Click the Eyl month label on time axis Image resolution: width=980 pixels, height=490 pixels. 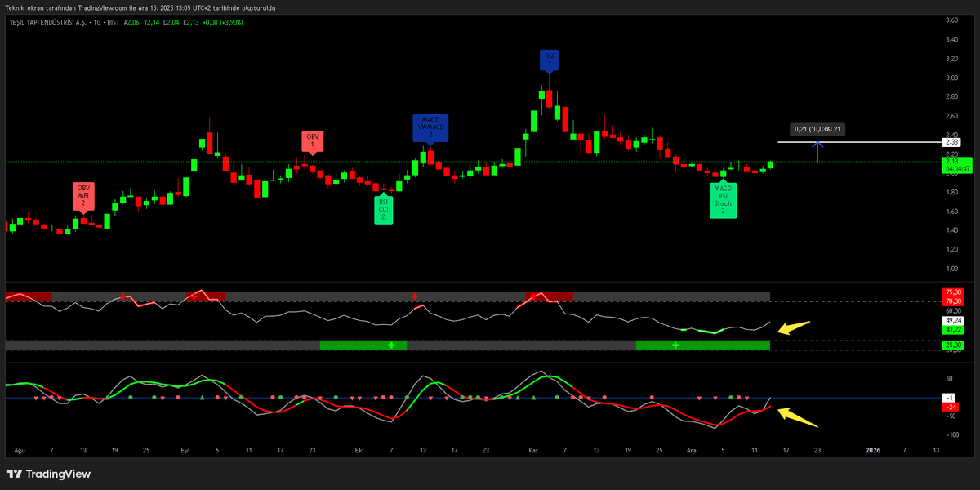pos(185,450)
